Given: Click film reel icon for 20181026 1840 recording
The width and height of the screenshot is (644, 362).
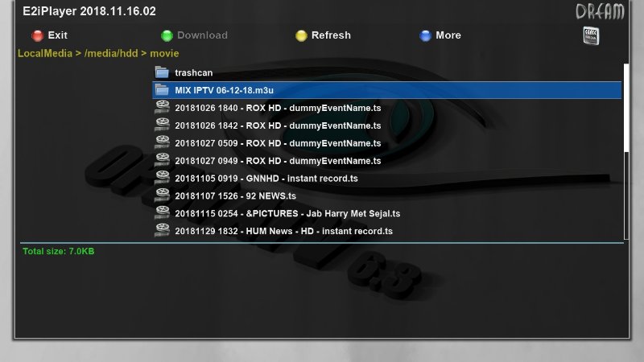Looking at the screenshot, I should [163, 107].
